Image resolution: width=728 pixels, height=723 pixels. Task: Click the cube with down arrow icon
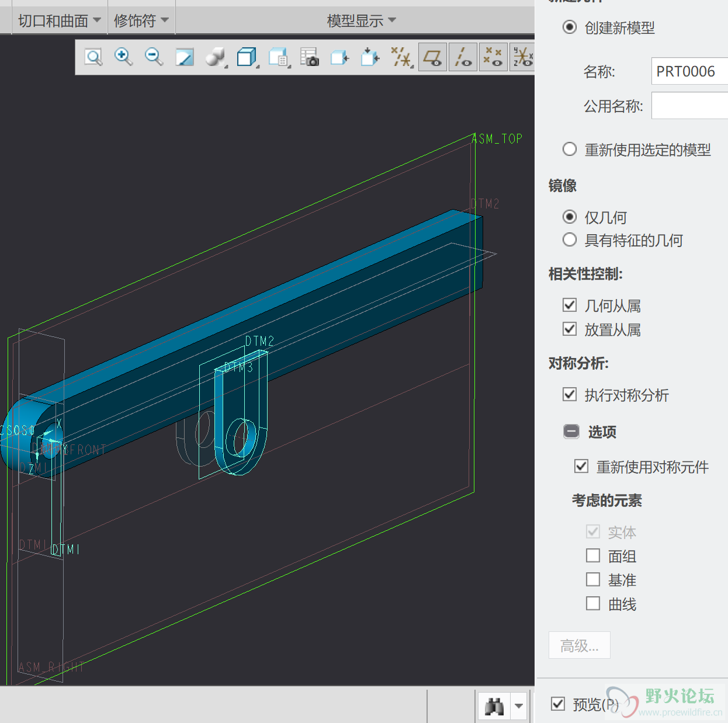[370, 57]
